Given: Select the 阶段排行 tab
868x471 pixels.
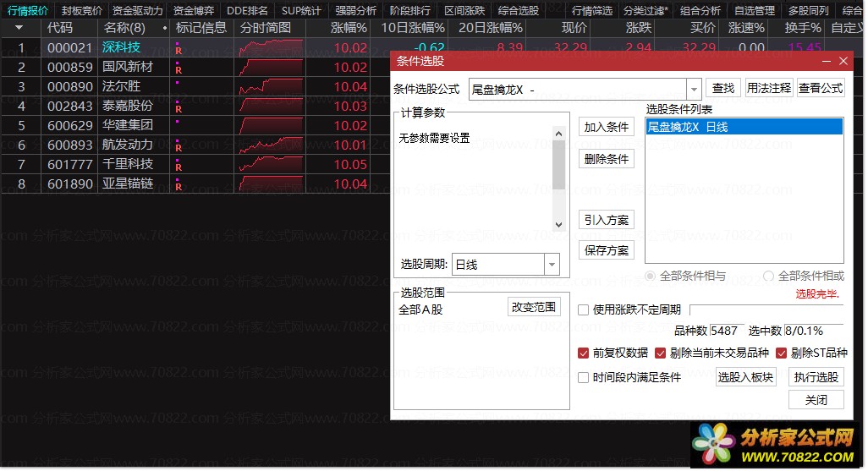Looking at the screenshot, I should click(x=409, y=10).
